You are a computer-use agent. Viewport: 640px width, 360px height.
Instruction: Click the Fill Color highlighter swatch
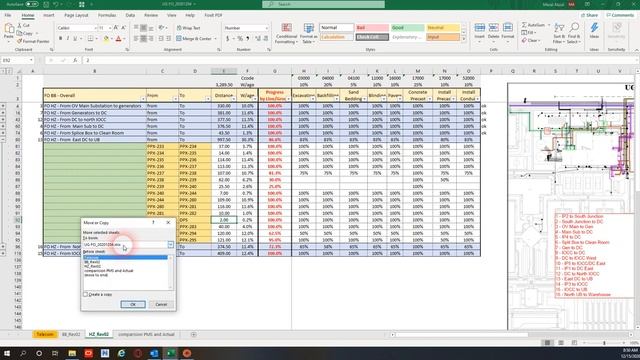pos(106,39)
